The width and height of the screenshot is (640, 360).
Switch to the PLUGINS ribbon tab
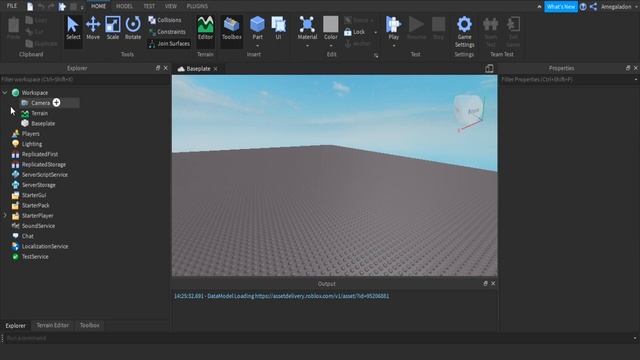coord(197,6)
